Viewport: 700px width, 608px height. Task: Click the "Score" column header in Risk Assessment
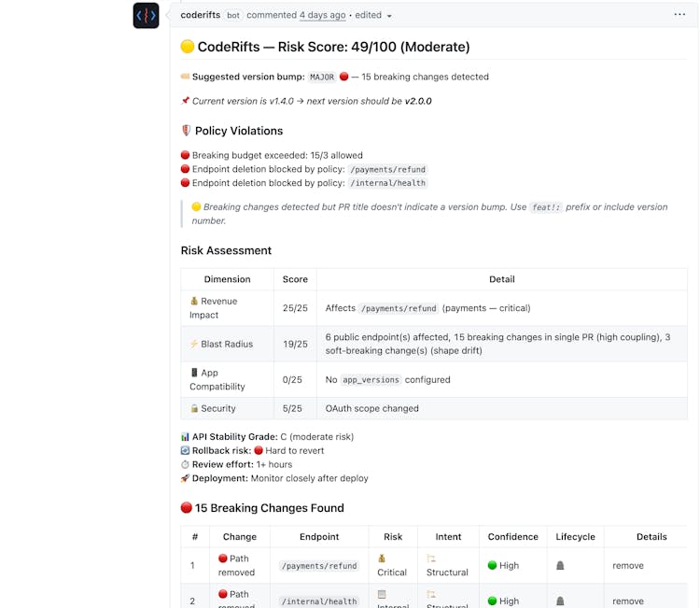point(295,279)
